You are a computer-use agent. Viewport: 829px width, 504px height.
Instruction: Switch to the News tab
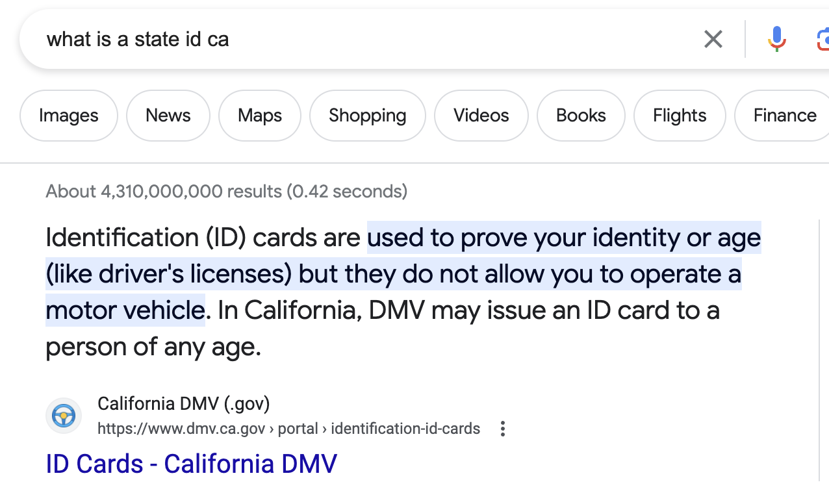pyautogui.click(x=168, y=115)
